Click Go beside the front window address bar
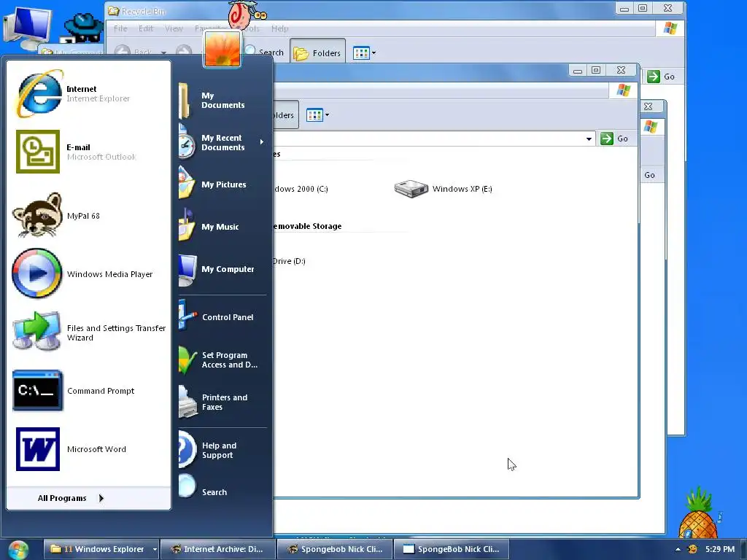Screen dimensions: 747x560 click(614, 139)
